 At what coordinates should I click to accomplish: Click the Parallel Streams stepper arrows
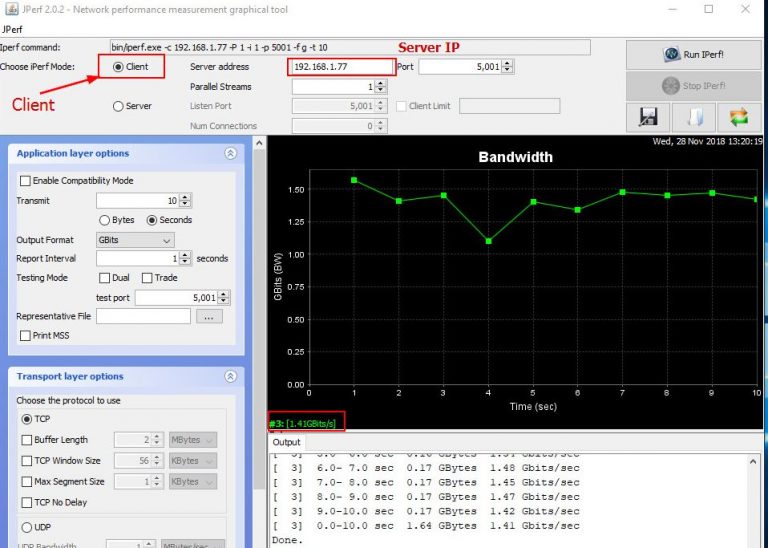[x=381, y=87]
